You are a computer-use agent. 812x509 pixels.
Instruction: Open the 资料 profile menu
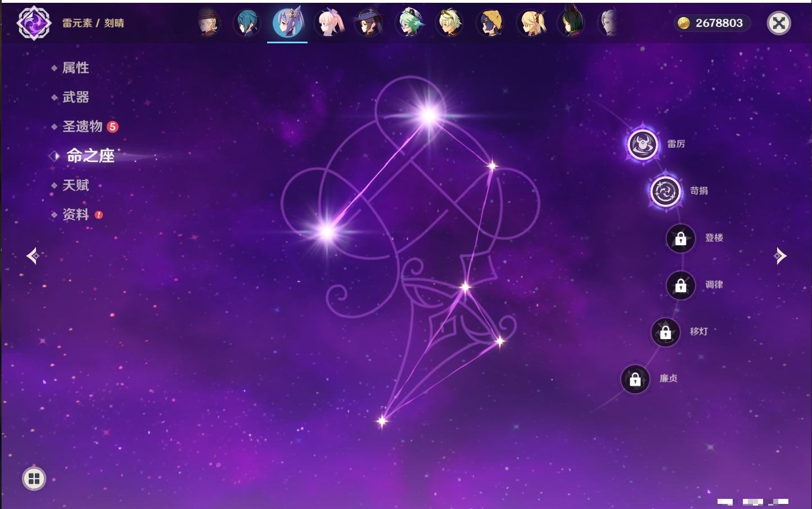tap(75, 214)
